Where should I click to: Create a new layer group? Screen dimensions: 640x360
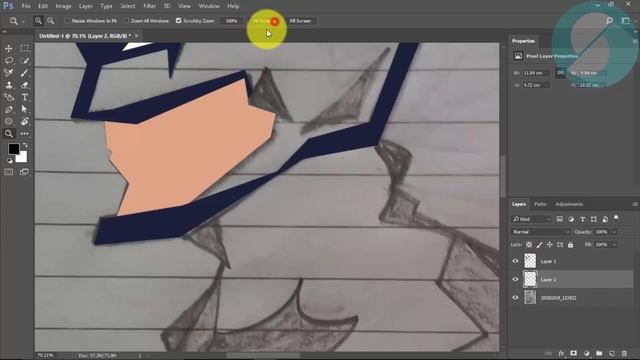[599, 353]
